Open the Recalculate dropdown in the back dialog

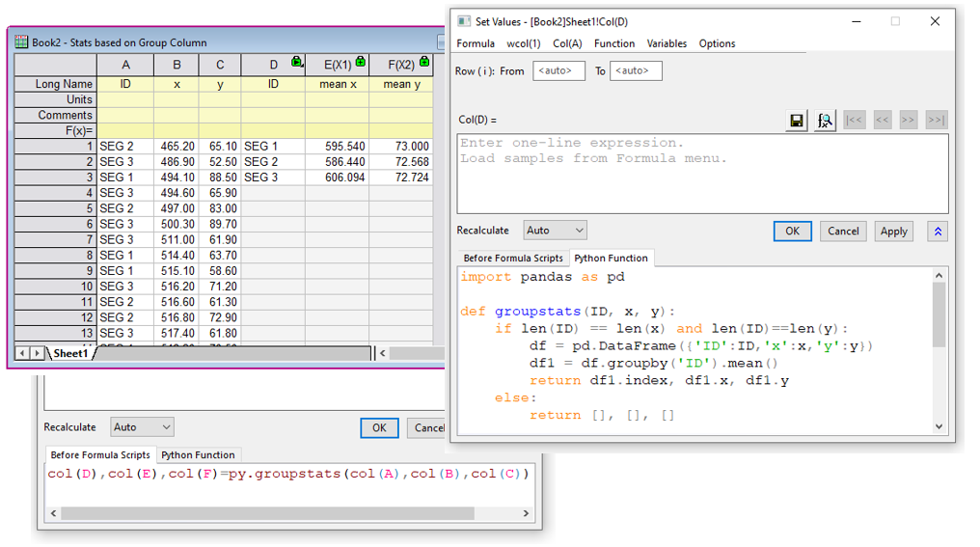[143, 427]
